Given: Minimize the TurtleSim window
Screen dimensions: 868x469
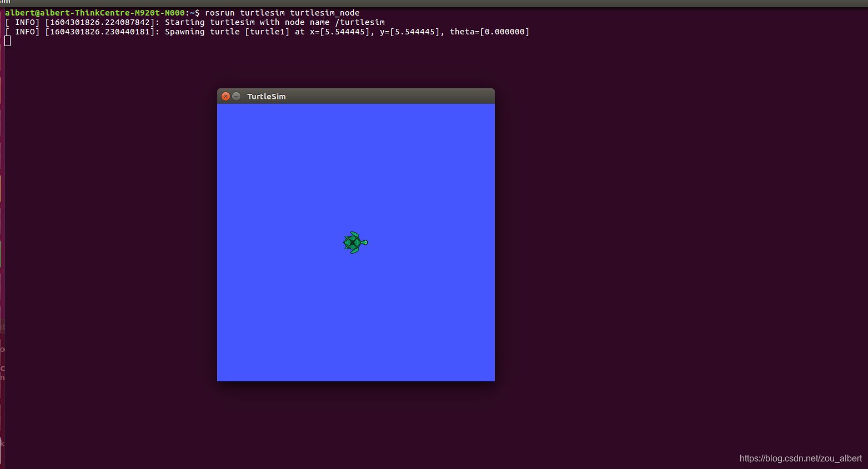Looking at the screenshot, I should (x=236, y=96).
